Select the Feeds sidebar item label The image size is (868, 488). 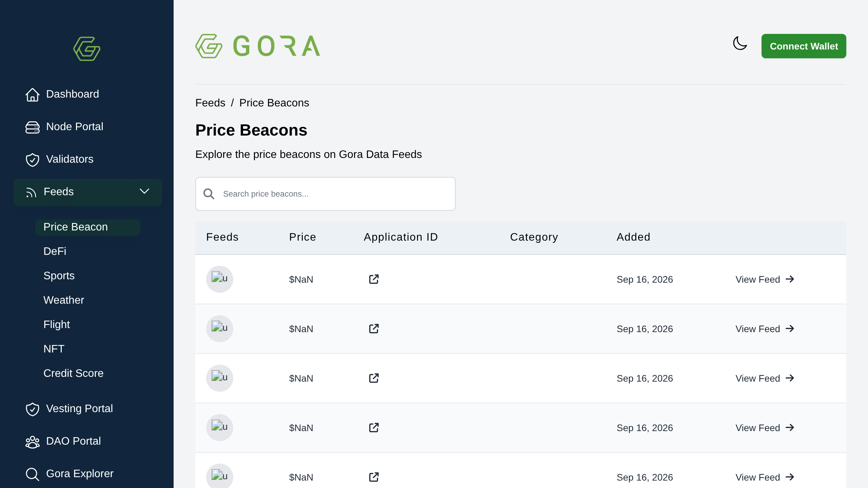click(x=59, y=191)
